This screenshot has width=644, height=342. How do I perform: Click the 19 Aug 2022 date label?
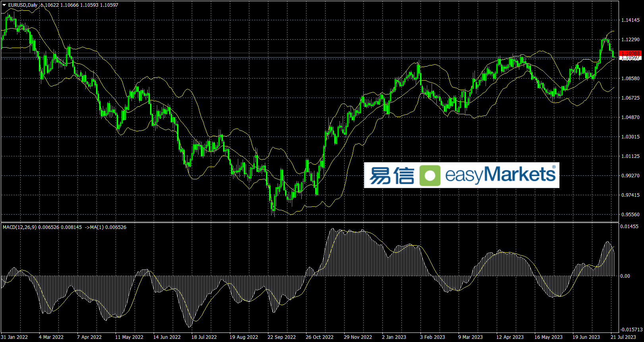[244, 337]
